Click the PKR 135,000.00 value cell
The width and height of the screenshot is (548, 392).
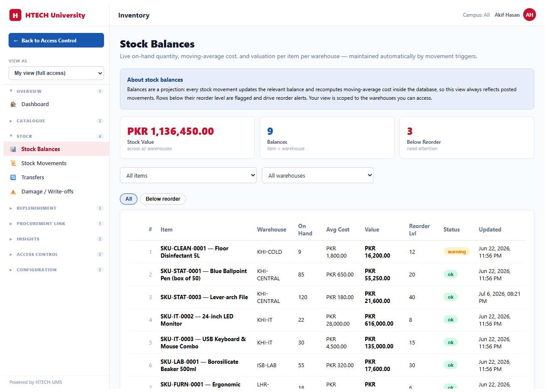click(379, 342)
